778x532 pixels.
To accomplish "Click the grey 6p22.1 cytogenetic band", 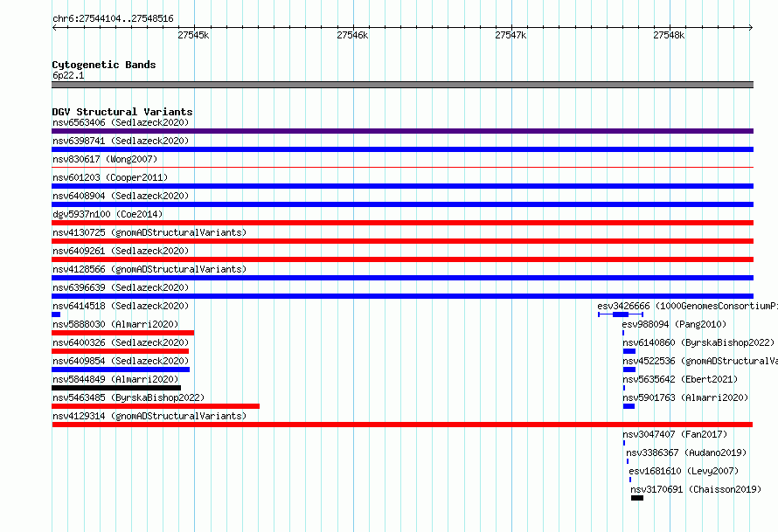I will pyautogui.click(x=402, y=85).
